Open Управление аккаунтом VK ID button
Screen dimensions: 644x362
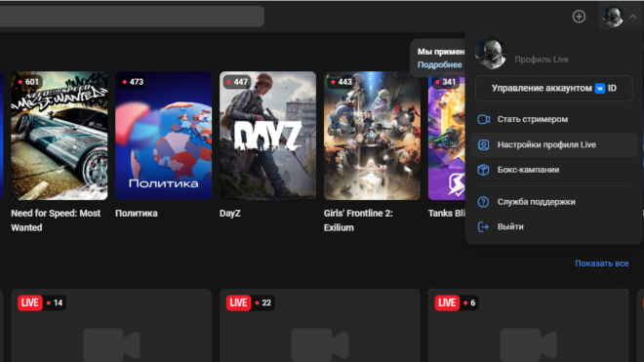[553, 89]
